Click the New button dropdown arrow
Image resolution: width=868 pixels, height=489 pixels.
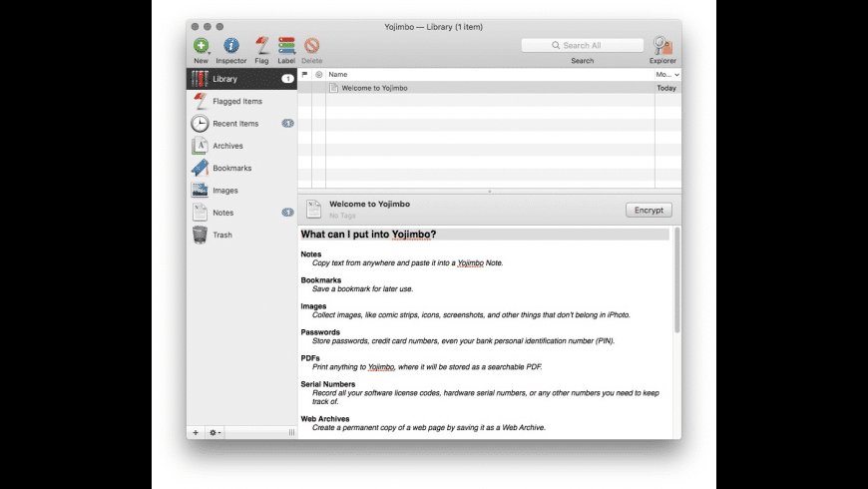[x=210, y=53]
